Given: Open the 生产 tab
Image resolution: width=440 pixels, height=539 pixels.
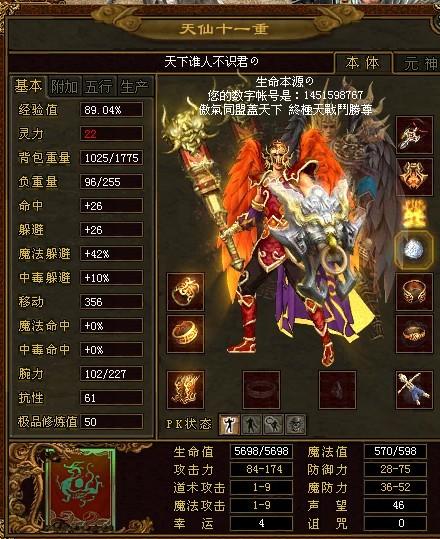Looking at the screenshot, I should (x=134, y=86).
